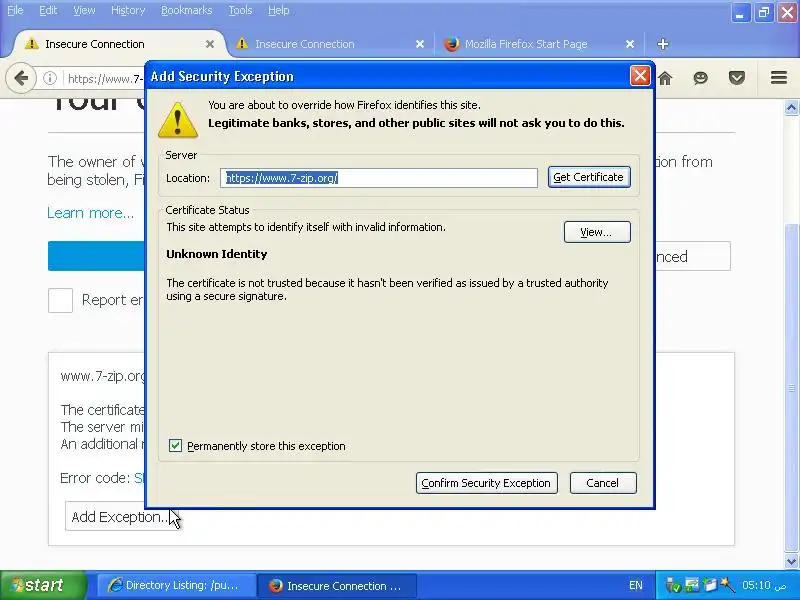Go to Firefox home page icon
Image resolution: width=800 pixels, height=600 pixels.
tap(665, 78)
